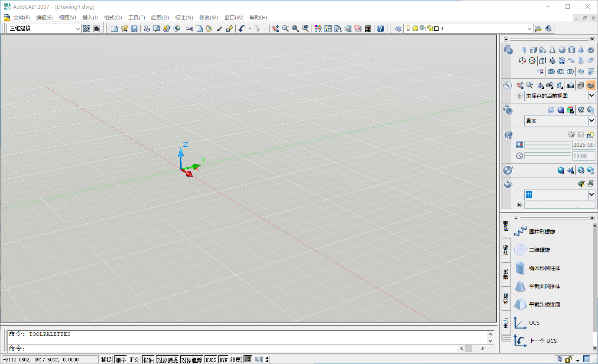
Task: Select 平截面圆锥体 in the tool palette
Action: [x=537, y=287]
